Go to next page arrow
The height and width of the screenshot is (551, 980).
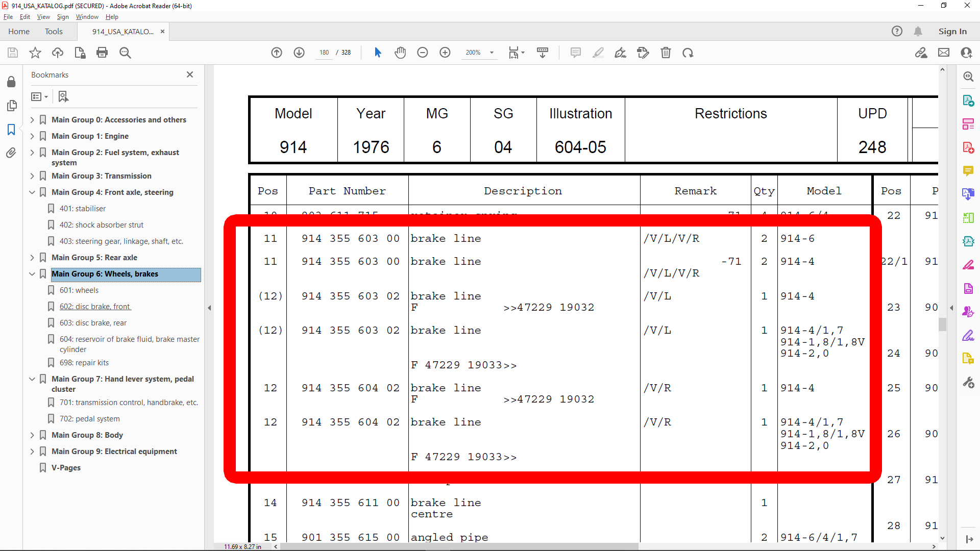point(299,53)
